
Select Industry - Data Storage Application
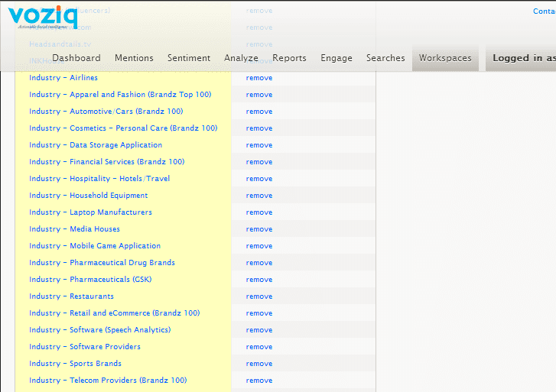96,145
